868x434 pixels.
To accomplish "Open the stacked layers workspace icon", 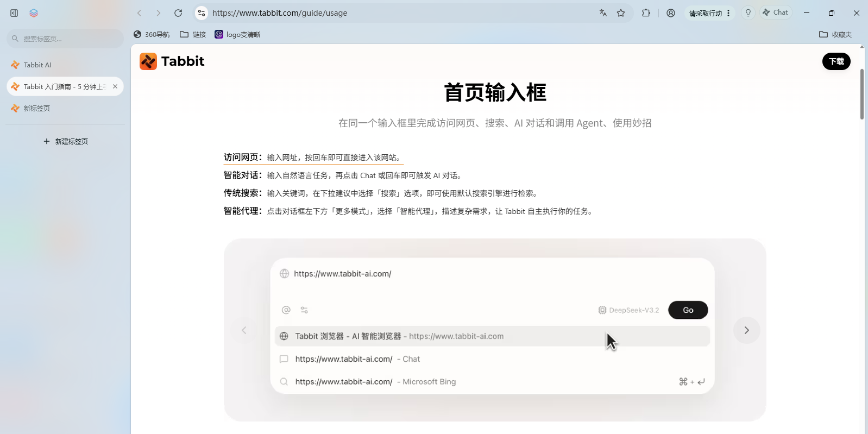I will 34,13.
